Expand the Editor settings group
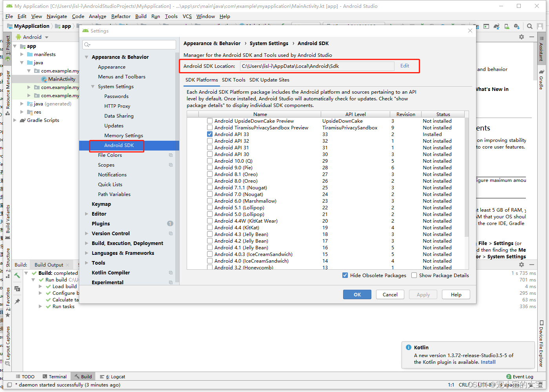 click(x=87, y=214)
